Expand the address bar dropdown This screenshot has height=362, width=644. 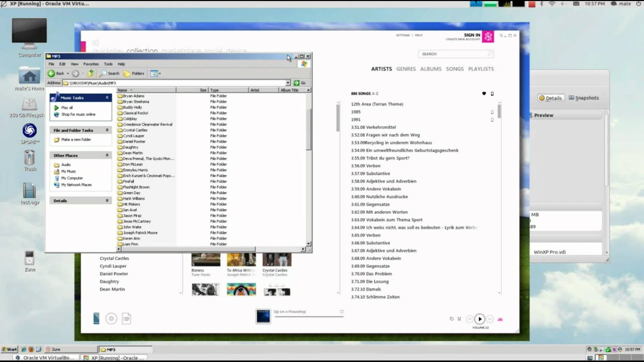[288, 83]
